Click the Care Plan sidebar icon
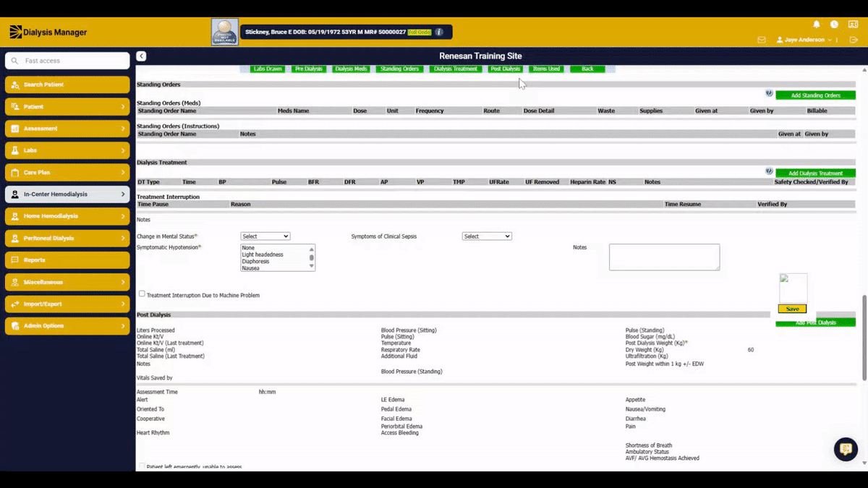 [14, 173]
